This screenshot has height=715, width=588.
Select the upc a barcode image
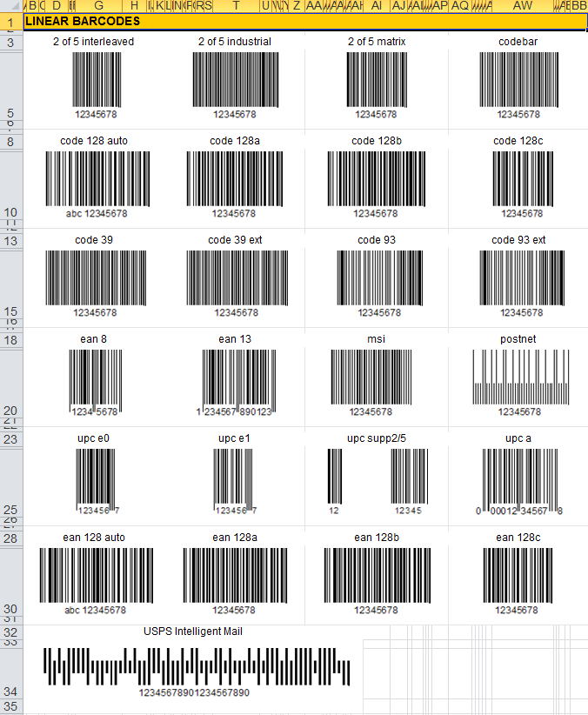[x=520, y=480]
